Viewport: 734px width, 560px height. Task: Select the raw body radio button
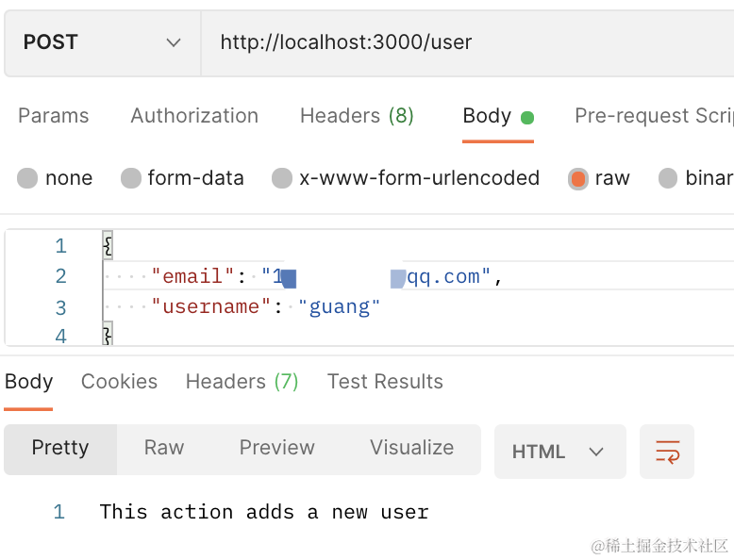point(578,178)
